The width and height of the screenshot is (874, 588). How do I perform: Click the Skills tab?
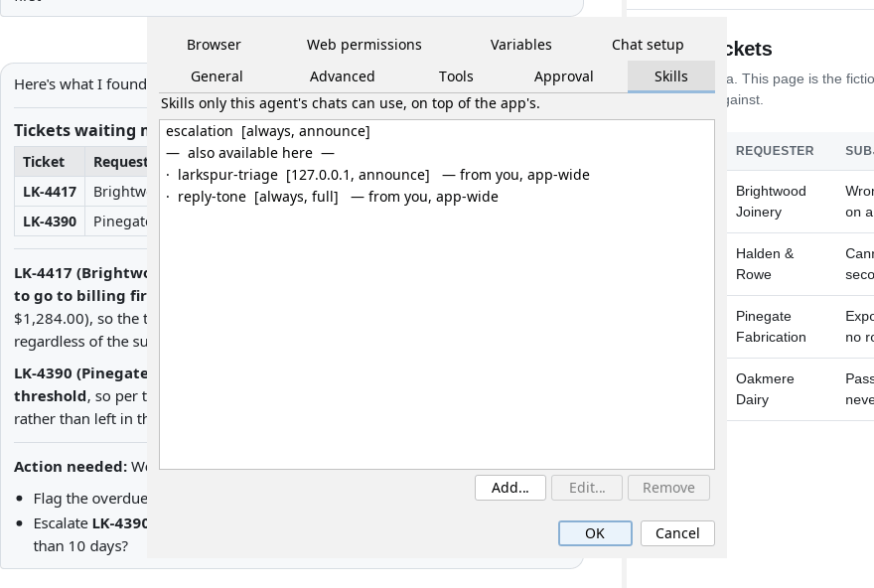click(671, 76)
